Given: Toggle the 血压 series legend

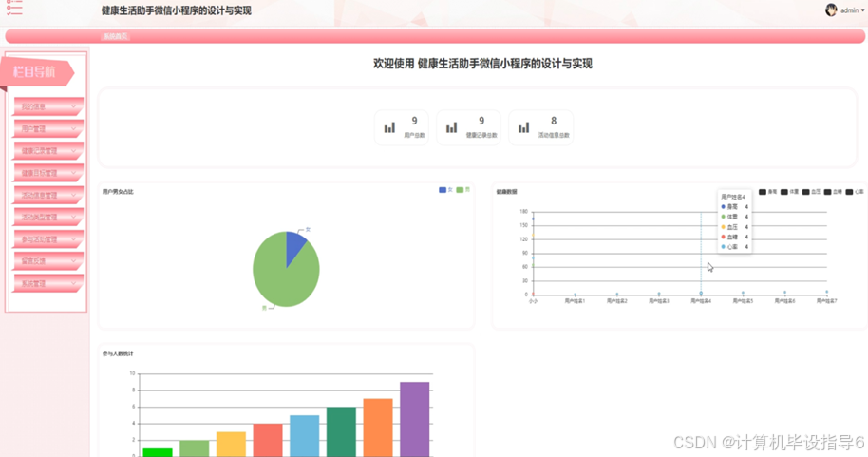Looking at the screenshot, I should point(812,192).
